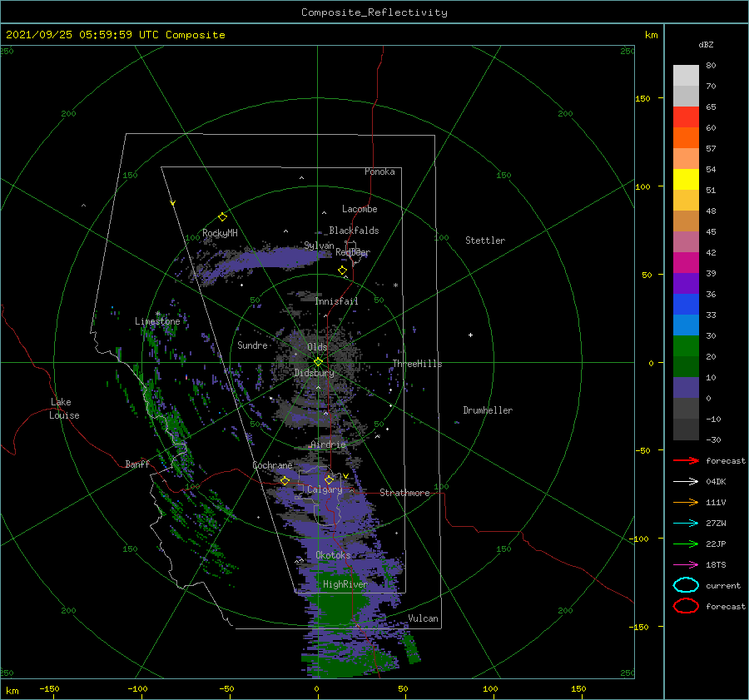The height and width of the screenshot is (700, 749).
Task: Click the Ponoka label
Action: click(x=379, y=171)
